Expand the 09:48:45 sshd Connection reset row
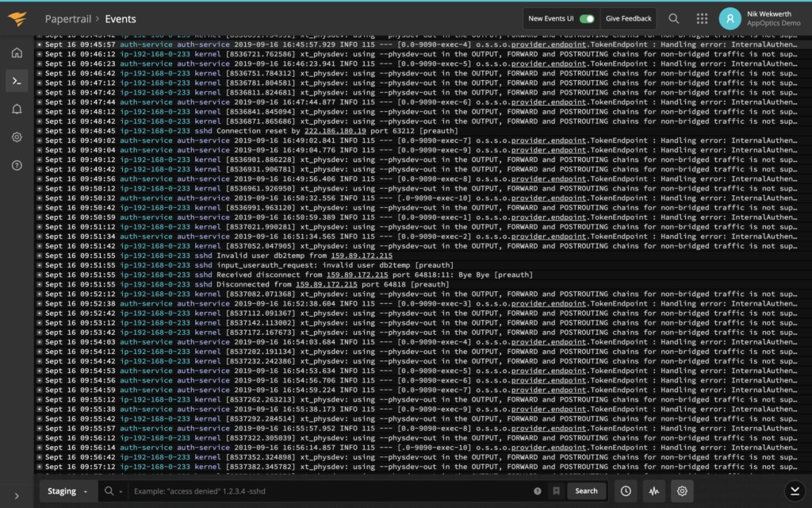This screenshot has width=812, height=508. pos(40,131)
